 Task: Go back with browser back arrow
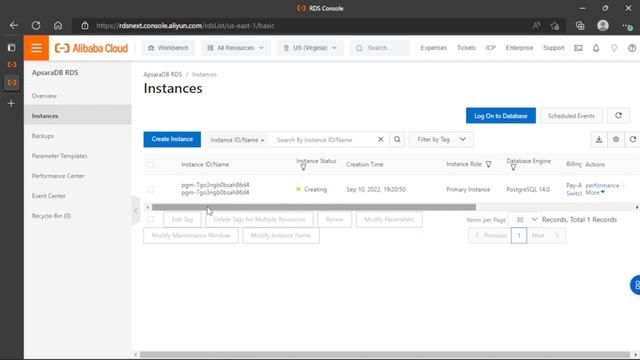[14, 26]
